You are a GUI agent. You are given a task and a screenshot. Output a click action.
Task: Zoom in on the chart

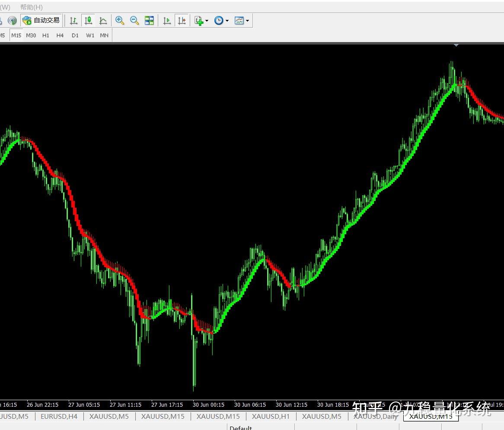click(120, 20)
